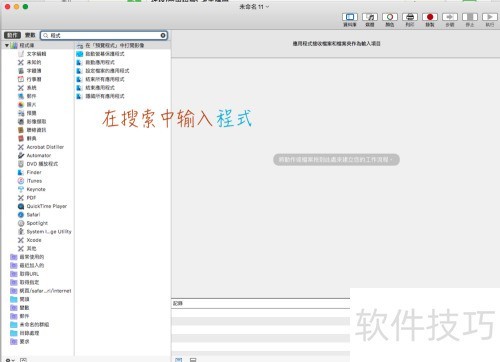500x362 pixels.
Task: Click the search field containing 程式
Action: click(104, 35)
